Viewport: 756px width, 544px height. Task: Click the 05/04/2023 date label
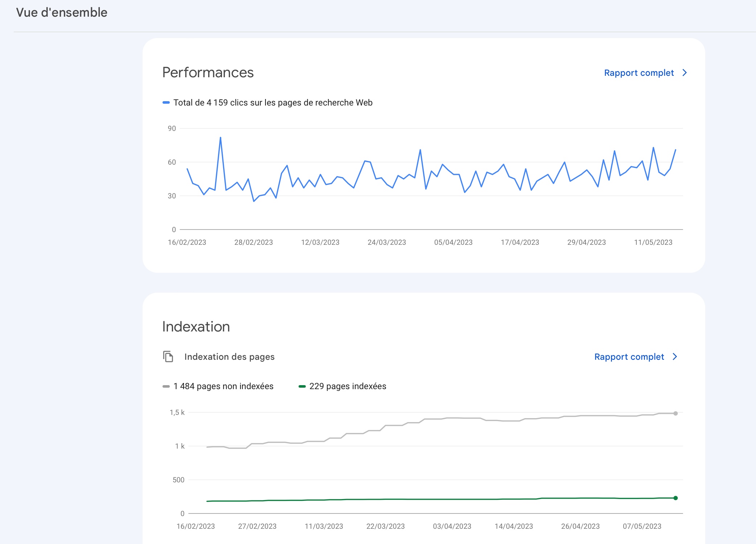(453, 242)
